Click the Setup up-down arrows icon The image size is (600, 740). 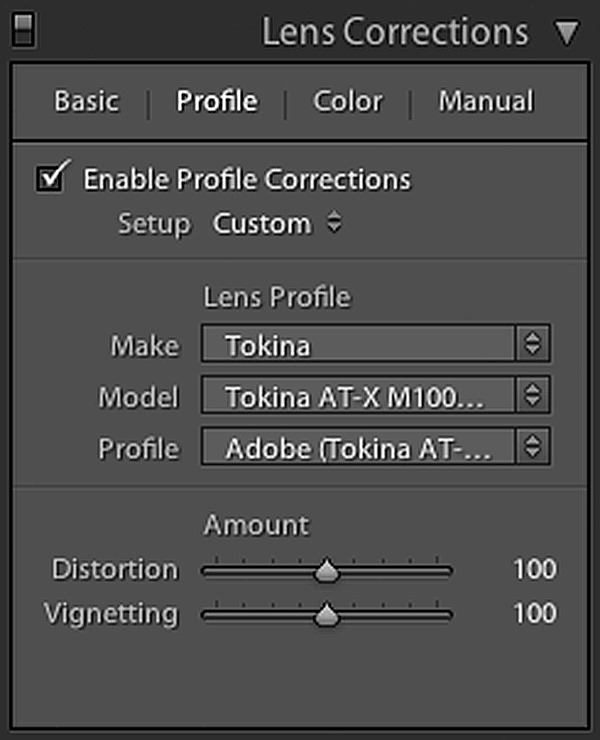pyautogui.click(x=334, y=224)
